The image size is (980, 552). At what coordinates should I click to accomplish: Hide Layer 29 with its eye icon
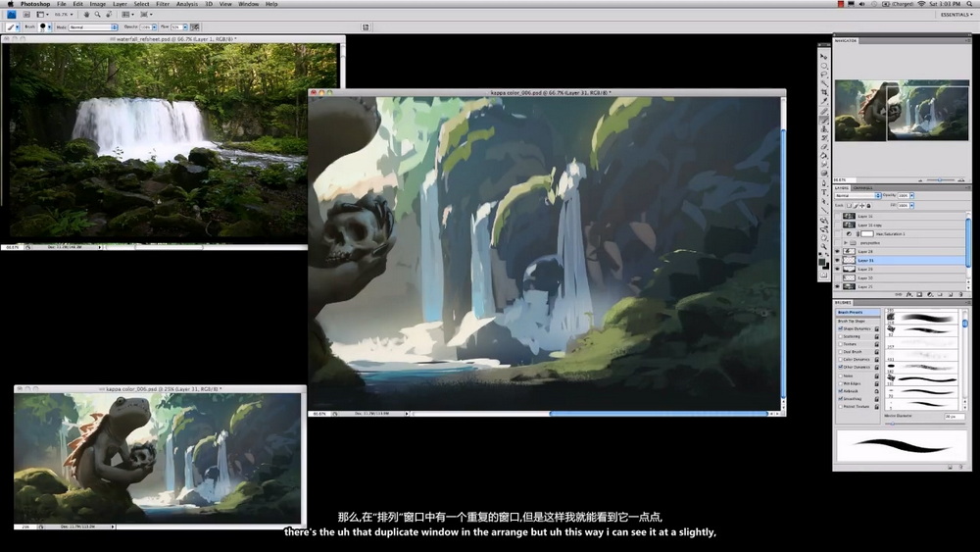(837, 269)
